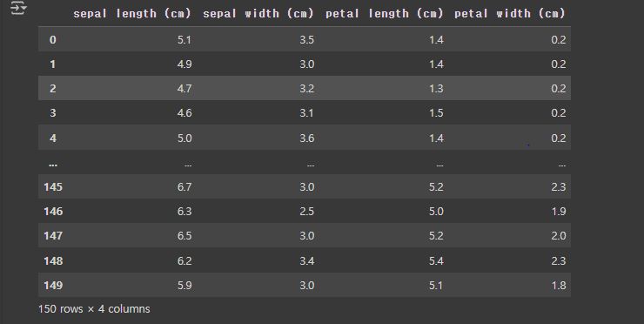Click petal length value 5.0 in row 146
644x324 pixels.
[x=436, y=212]
